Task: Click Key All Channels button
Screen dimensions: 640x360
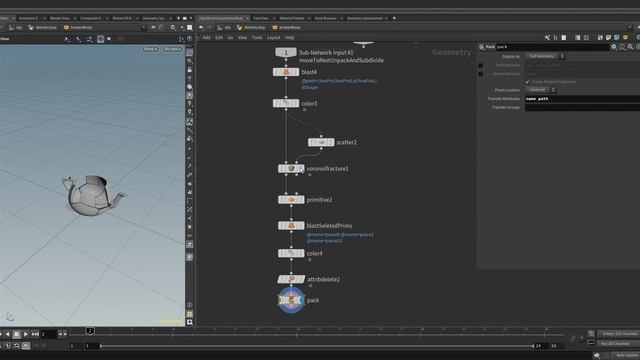Action: [618, 344]
